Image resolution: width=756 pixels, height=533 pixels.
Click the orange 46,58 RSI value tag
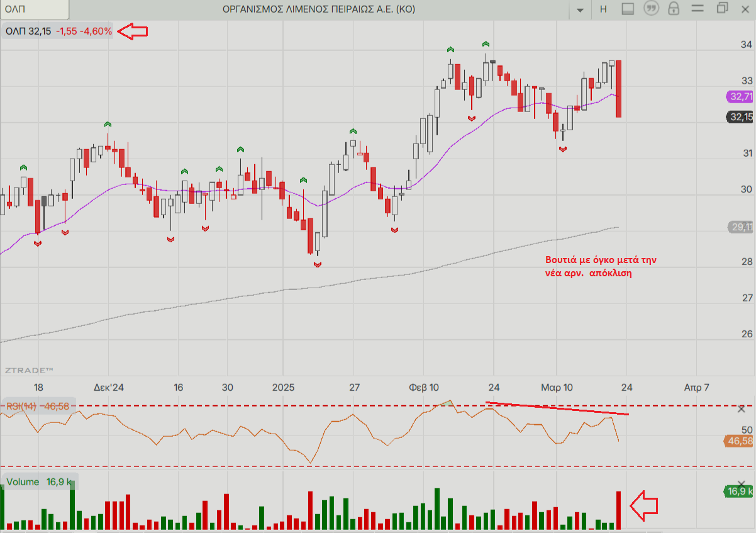739,441
